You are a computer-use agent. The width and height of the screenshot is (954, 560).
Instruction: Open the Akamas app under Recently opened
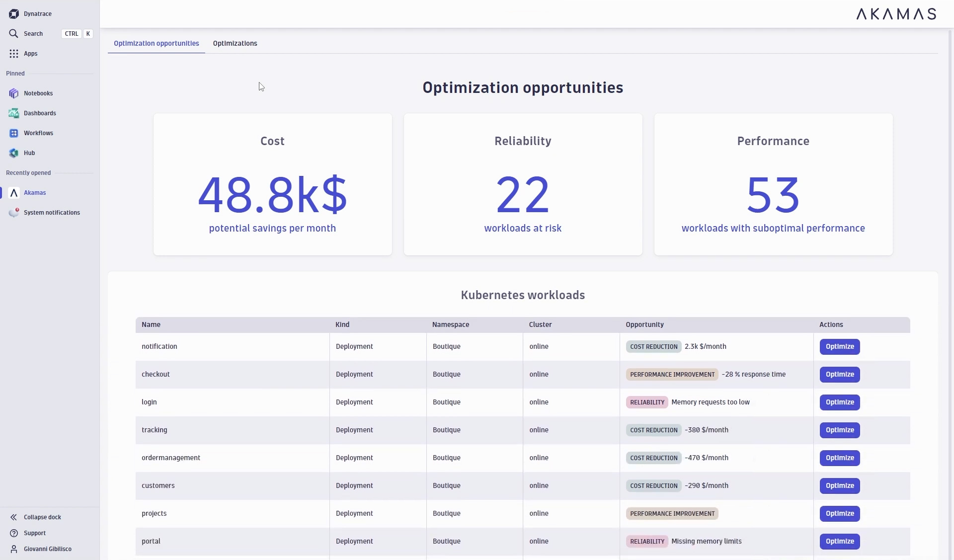[35, 193]
